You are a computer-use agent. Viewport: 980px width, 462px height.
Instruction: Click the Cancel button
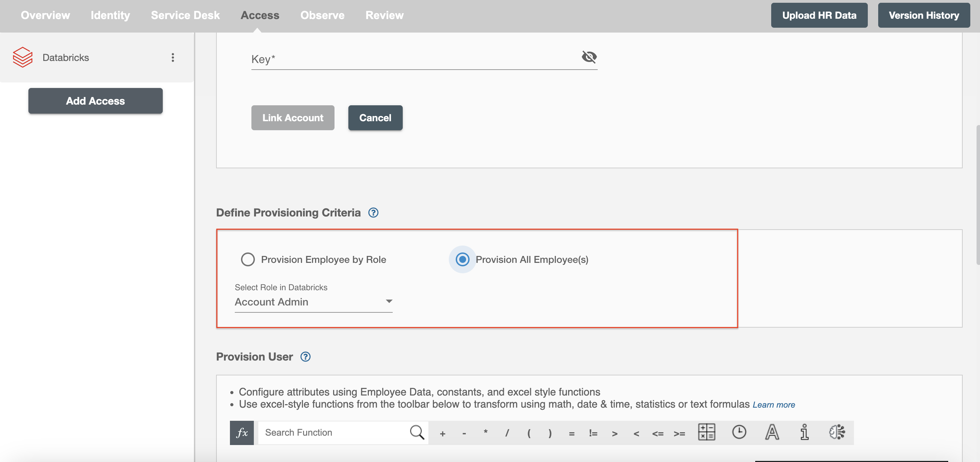click(375, 117)
